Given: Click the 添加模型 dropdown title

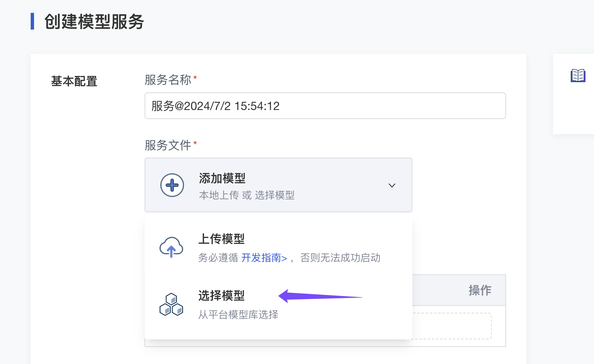Looking at the screenshot, I should click(x=222, y=178).
